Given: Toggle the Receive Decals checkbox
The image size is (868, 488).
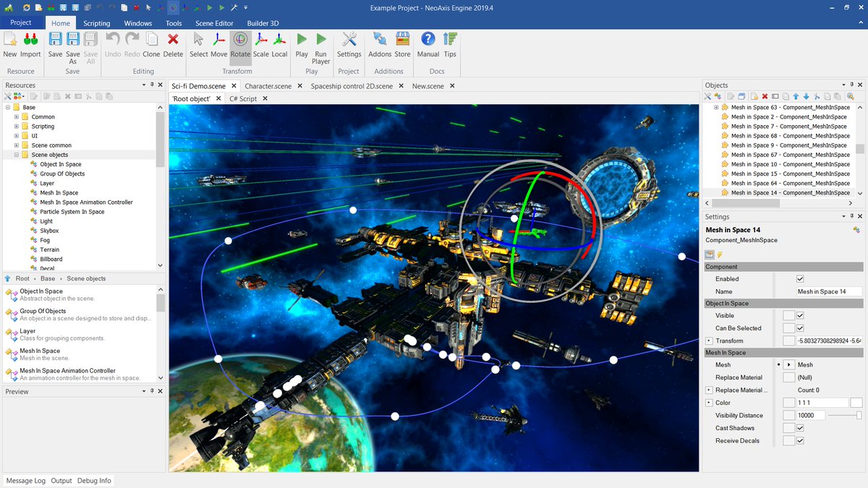Looking at the screenshot, I should pyautogui.click(x=800, y=441).
